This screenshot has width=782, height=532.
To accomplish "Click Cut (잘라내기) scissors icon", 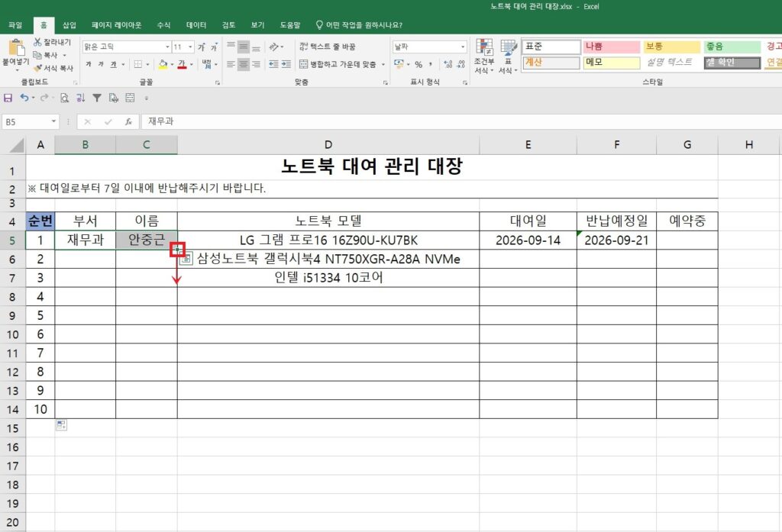I will coord(37,42).
